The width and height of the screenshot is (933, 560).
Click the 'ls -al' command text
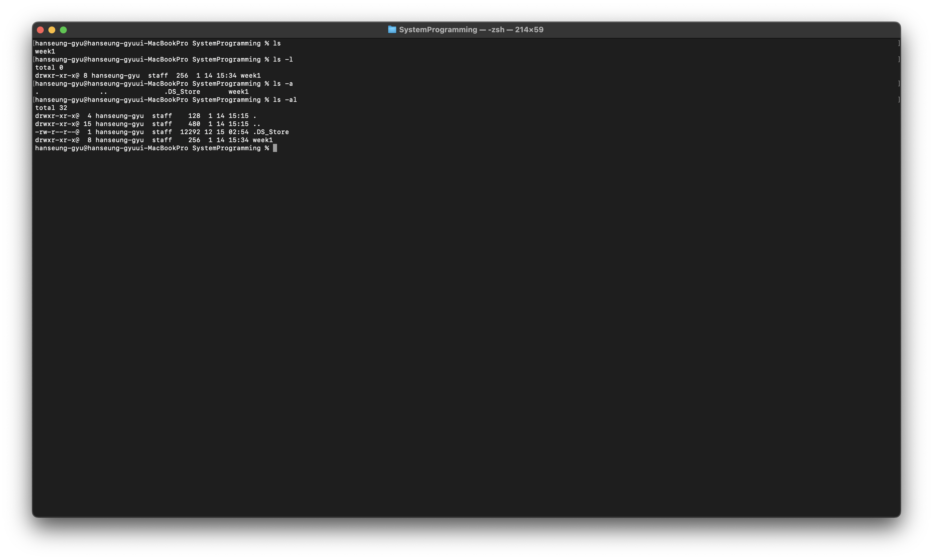click(285, 100)
